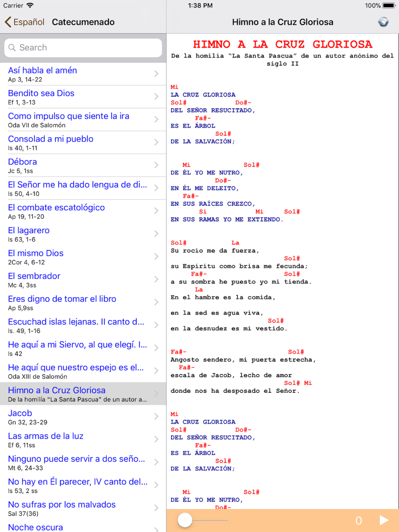Select El sembrador song

click(x=83, y=280)
